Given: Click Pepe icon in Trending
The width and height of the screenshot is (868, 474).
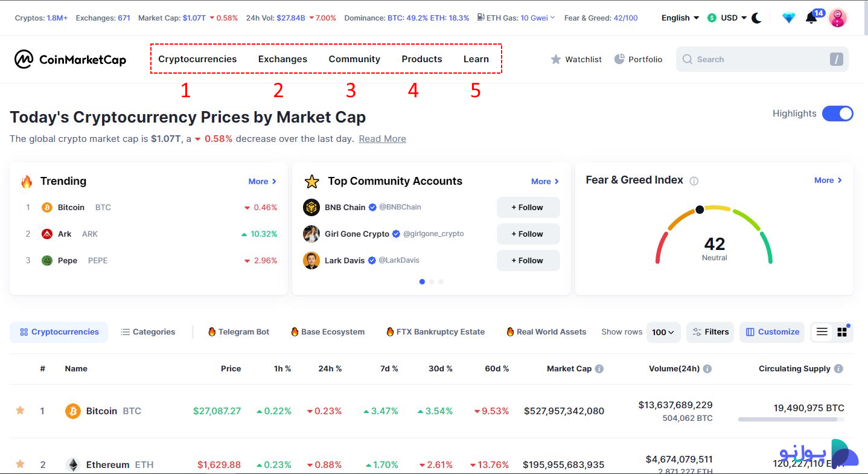Looking at the screenshot, I should pyautogui.click(x=47, y=260).
